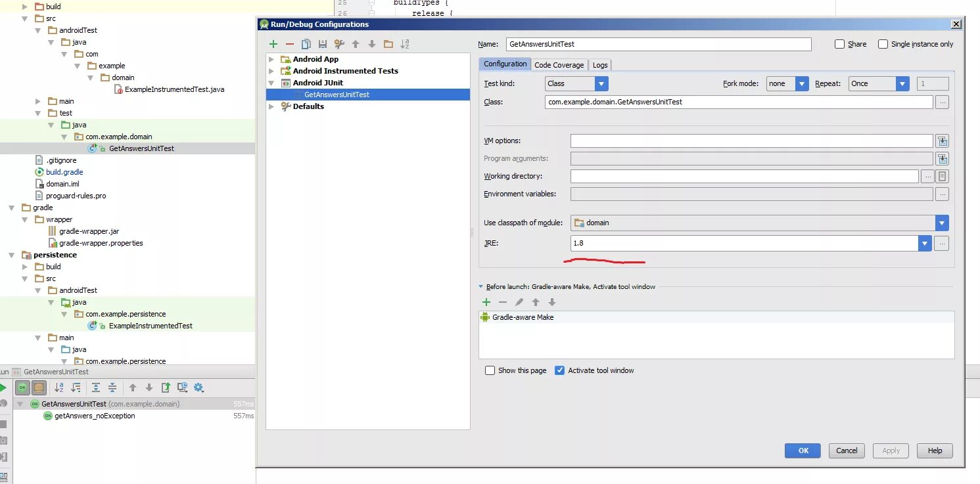Viewport: 980px width, 484px height.
Task: Open the Test kind dropdown
Action: (x=601, y=83)
